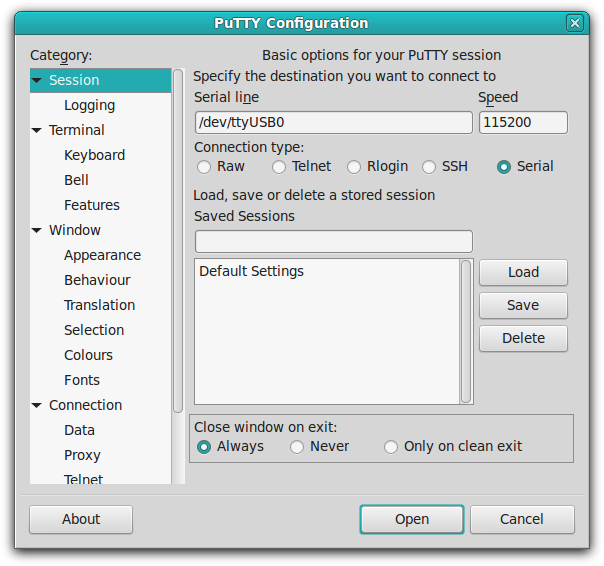This screenshot has height=566, width=604.
Task: Close the PuTTY Configuration window
Action: click(x=574, y=23)
